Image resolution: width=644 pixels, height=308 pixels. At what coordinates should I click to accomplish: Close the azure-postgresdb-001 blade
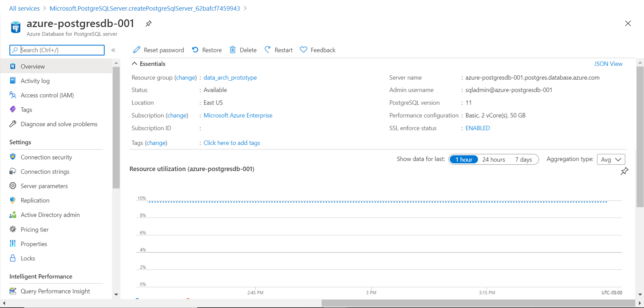[x=628, y=23]
